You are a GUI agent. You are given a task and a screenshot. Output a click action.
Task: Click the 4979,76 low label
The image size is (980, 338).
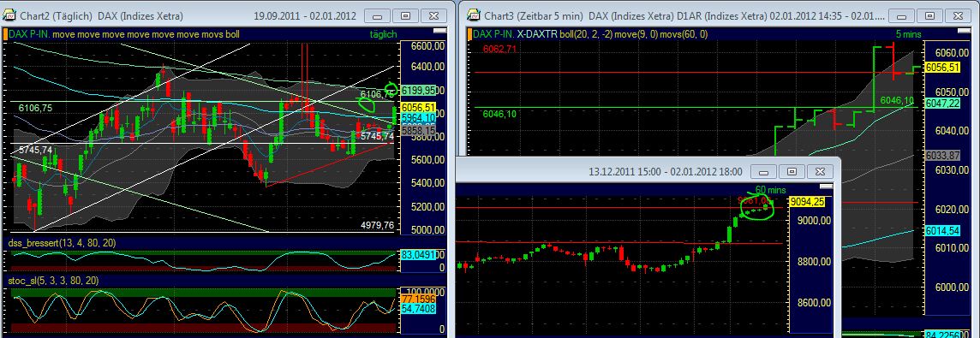coord(378,226)
